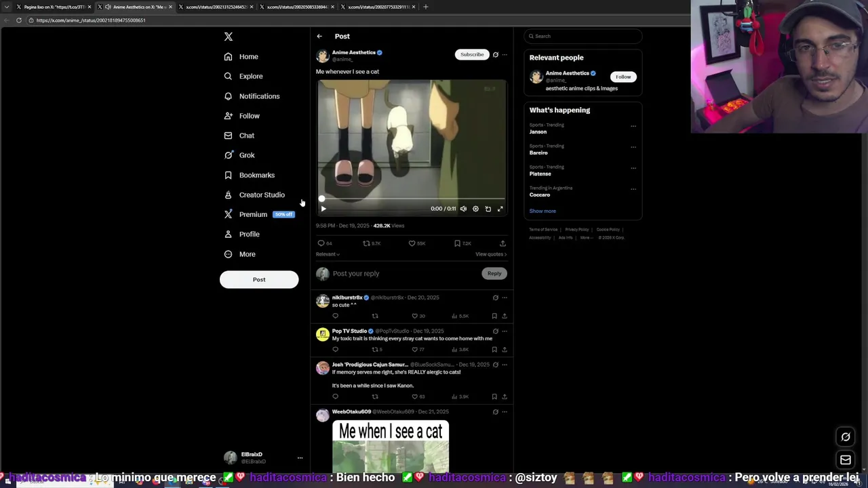Click the Reply button
The width and height of the screenshot is (868, 488).
pyautogui.click(x=494, y=274)
